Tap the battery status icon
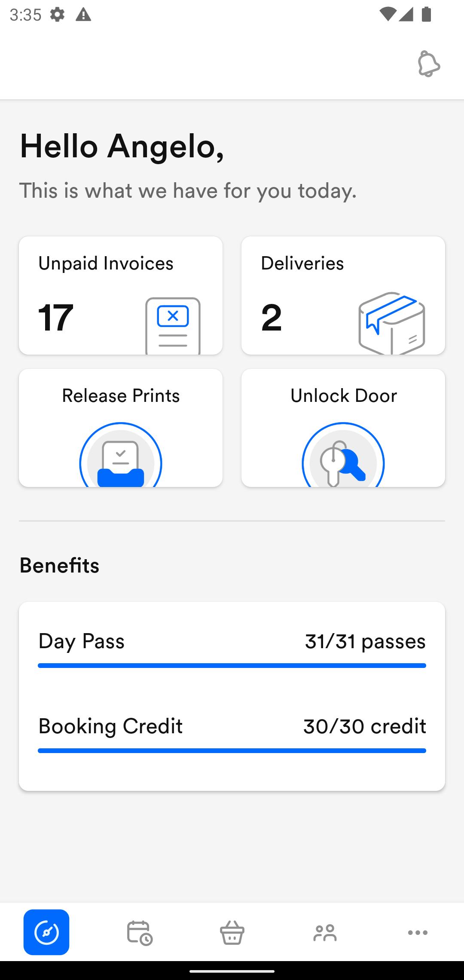This screenshot has width=464, height=980. coord(426,15)
